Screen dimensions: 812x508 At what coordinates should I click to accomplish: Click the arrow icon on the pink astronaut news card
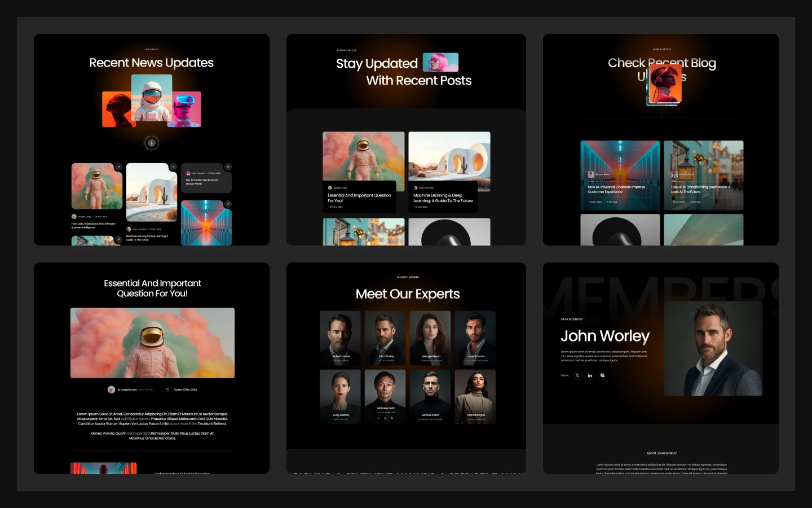pyautogui.click(x=118, y=167)
